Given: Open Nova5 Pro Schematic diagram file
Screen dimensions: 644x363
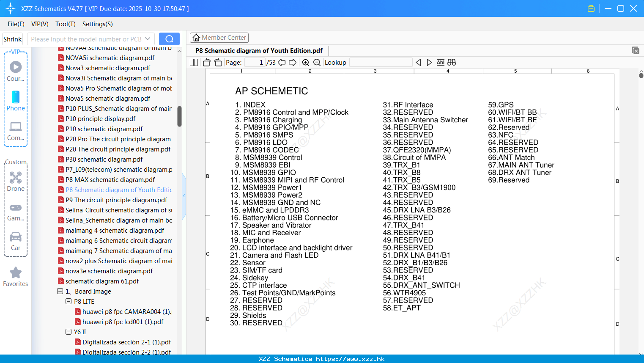Looking at the screenshot, I should coord(115,88).
